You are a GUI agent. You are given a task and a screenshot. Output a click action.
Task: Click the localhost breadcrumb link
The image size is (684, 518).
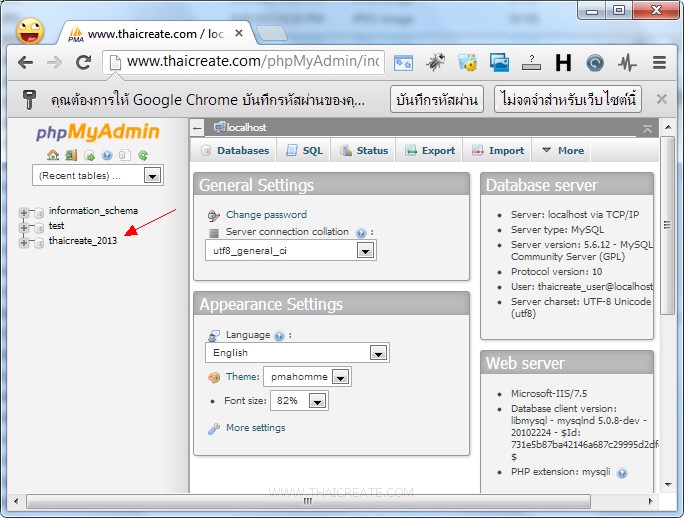point(246,127)
